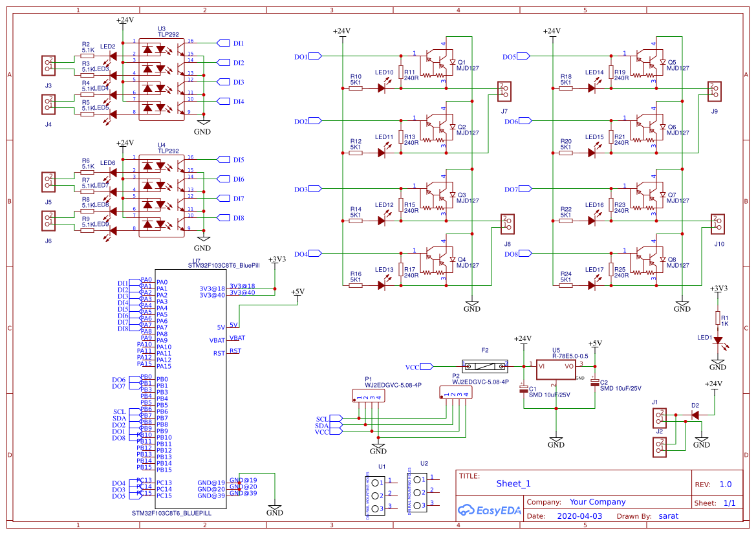Click the REV value 1.0

(727, 484)
